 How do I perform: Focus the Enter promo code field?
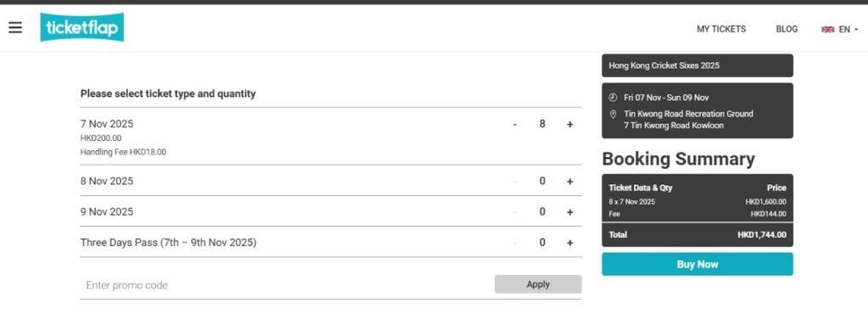click(287, 285)
